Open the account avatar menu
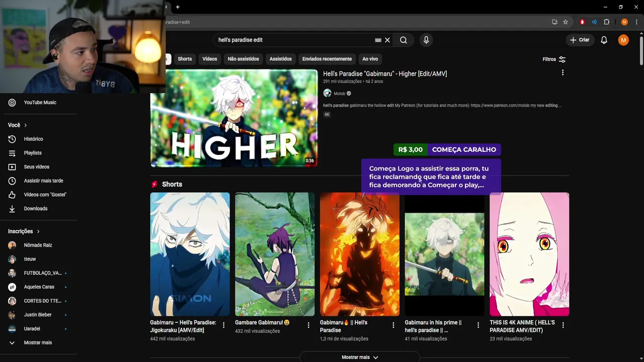This screenshot has height=362, width=644. pyautogui.click(x=623, y=40)
